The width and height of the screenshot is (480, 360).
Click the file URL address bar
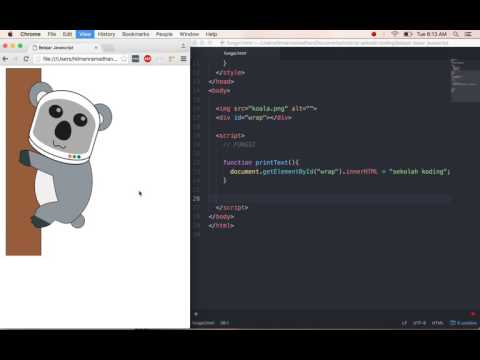pyautogui.click(x=79, y=59)
